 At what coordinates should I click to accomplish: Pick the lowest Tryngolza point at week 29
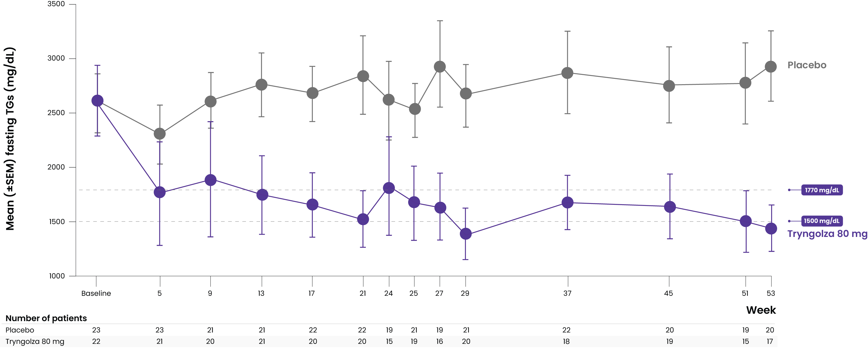click(466, 234)
